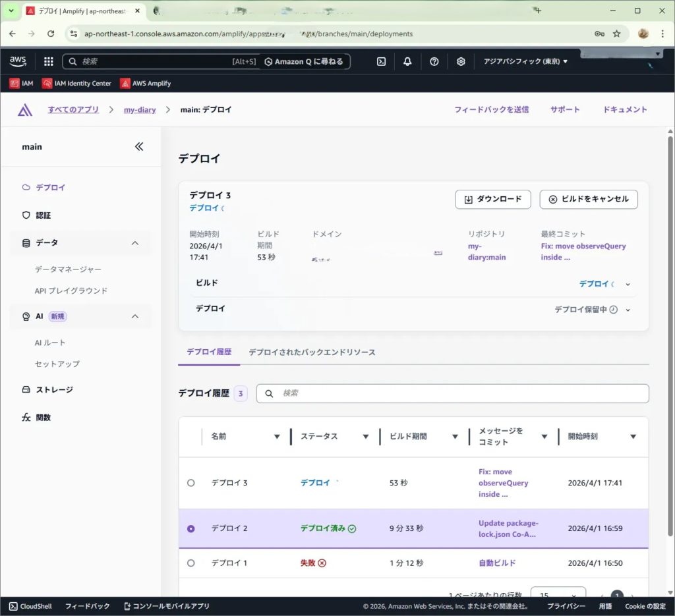Open the settings gear in AWS header

[461, 61]
